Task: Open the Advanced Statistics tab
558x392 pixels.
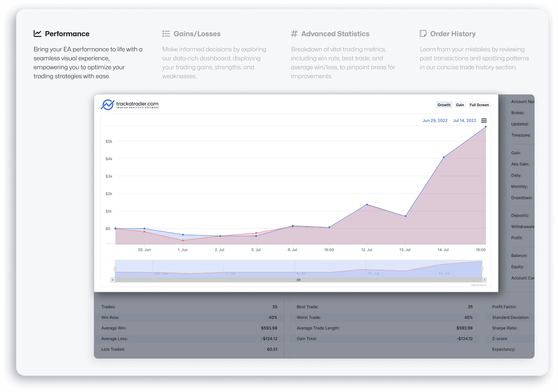Action: point(335,34)
